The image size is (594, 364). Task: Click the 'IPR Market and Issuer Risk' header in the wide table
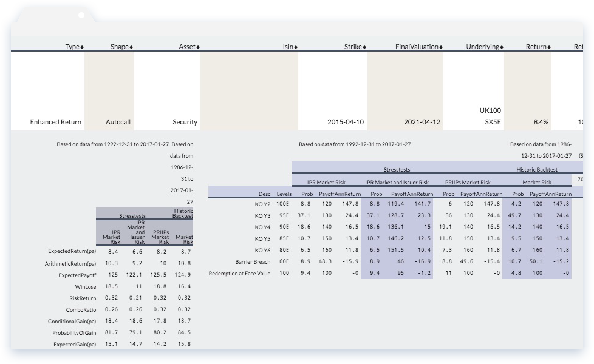point(397,183)
